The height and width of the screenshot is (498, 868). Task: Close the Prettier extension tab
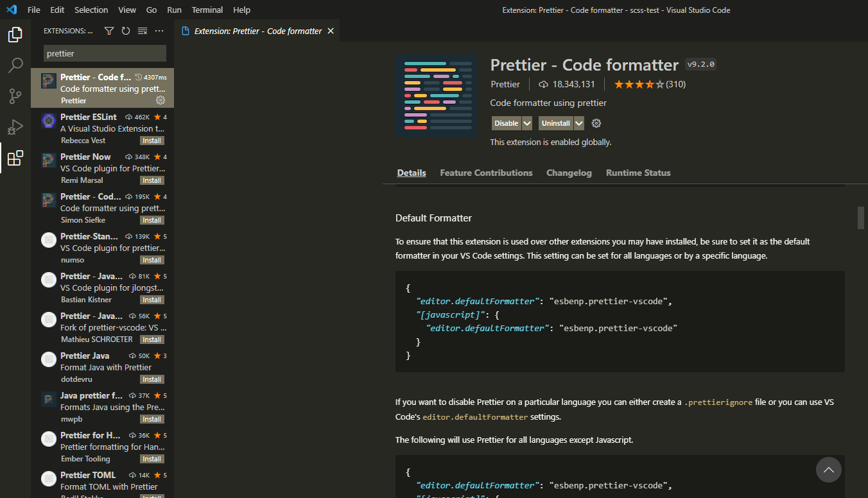tap(331, 31)
